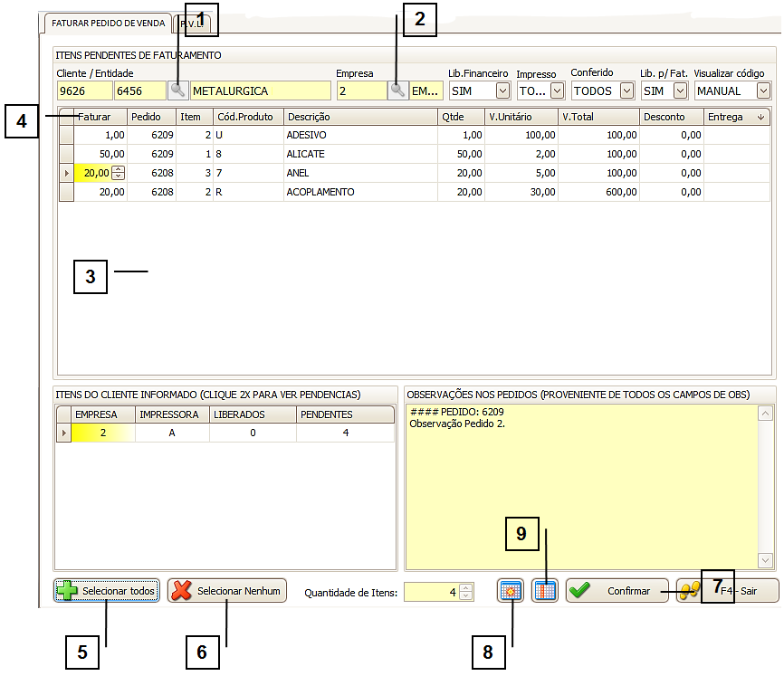Open the Lib.Financeiro dropdown
Screen dimensions: 784x676
502,90
